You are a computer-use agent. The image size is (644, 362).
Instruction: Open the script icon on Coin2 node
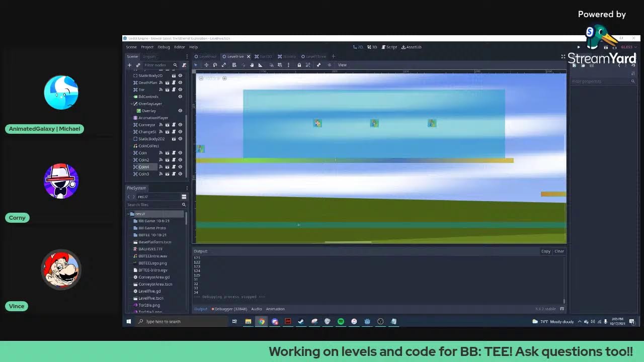coord(174,160)
